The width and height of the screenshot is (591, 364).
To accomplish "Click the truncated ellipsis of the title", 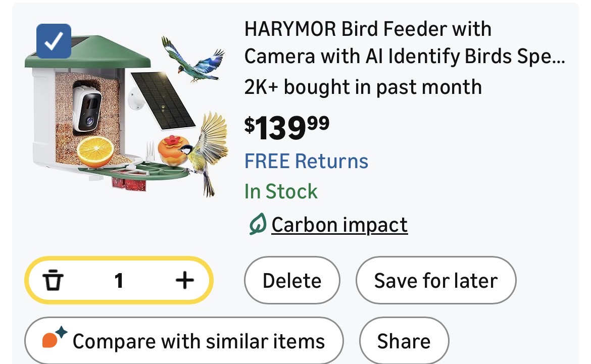I will coord(556,58).
